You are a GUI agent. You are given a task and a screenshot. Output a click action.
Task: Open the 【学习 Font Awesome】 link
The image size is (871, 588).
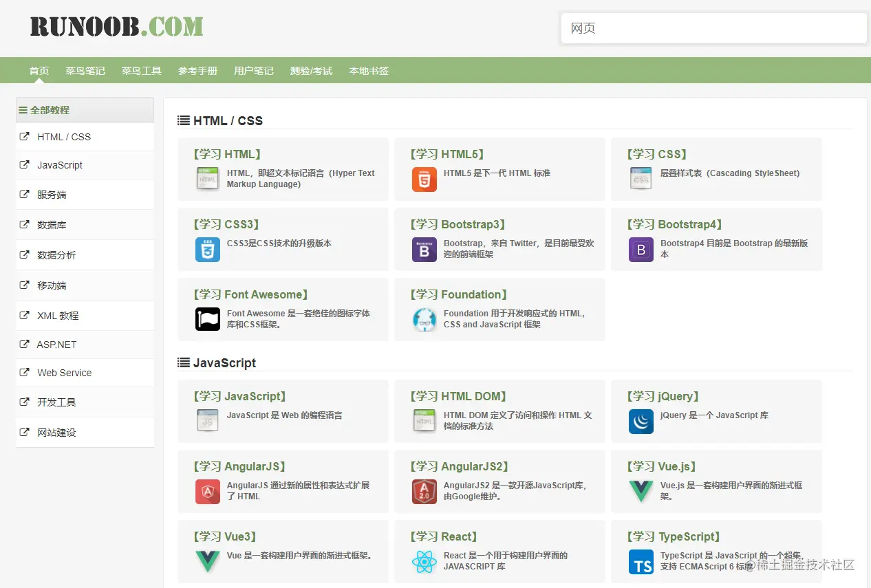(x=250, y=294)
